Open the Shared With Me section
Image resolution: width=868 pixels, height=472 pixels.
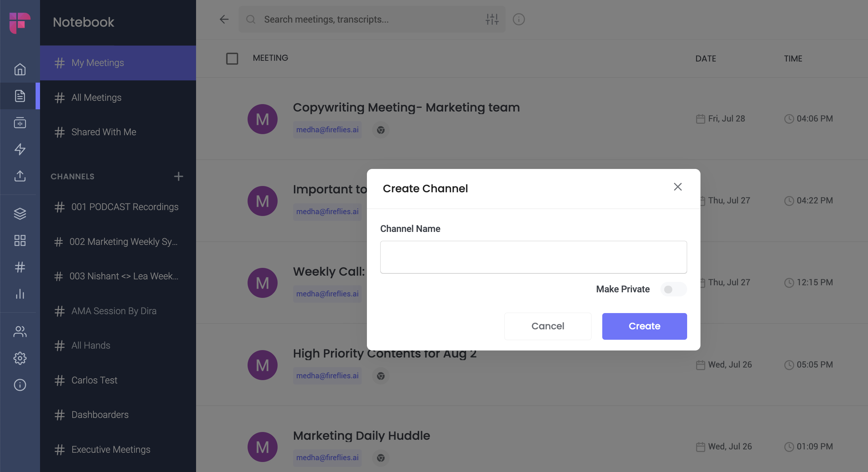(103, 132)
